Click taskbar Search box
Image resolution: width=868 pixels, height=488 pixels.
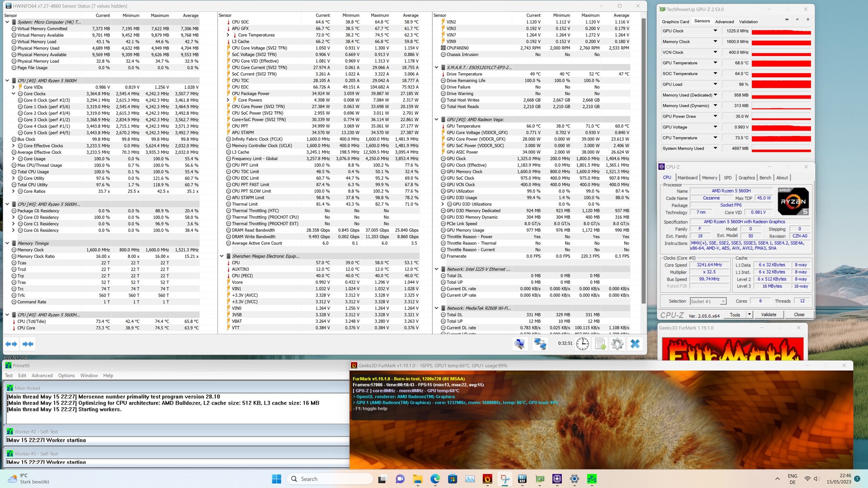coord(330,479)
